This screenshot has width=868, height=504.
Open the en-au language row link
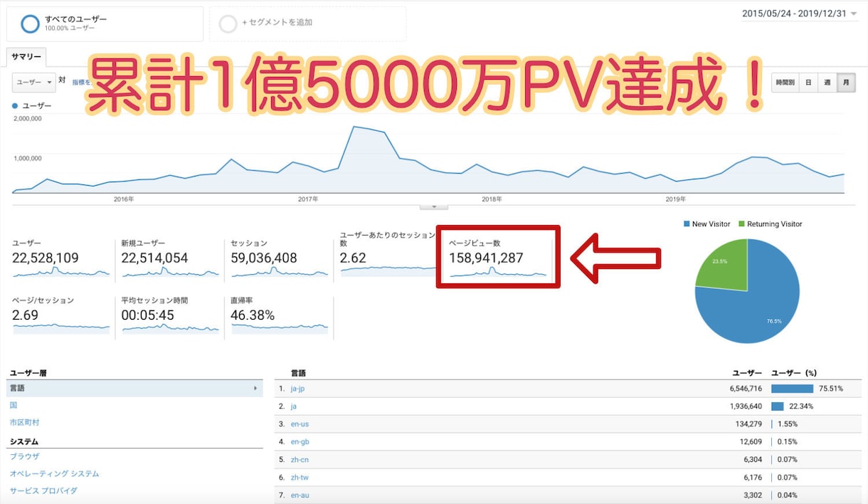300,495
